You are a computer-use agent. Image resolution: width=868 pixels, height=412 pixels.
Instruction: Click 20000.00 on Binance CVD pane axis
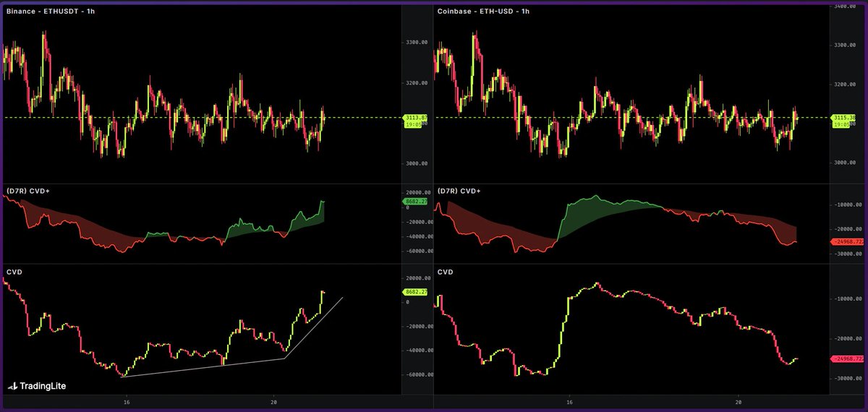coord(417,278)
